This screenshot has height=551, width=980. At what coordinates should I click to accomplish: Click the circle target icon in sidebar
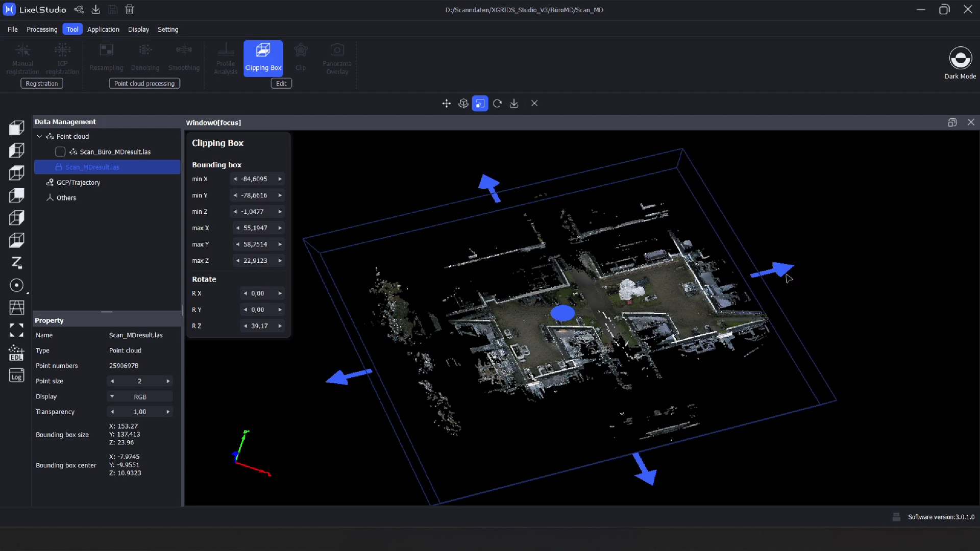click(16, 285)
